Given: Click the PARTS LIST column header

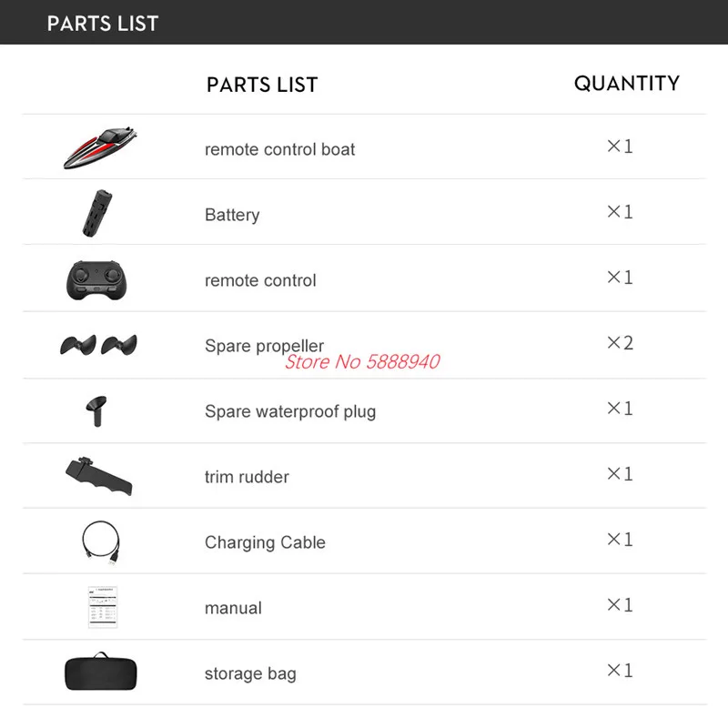Looking at the screenshot, I should 262,85.
